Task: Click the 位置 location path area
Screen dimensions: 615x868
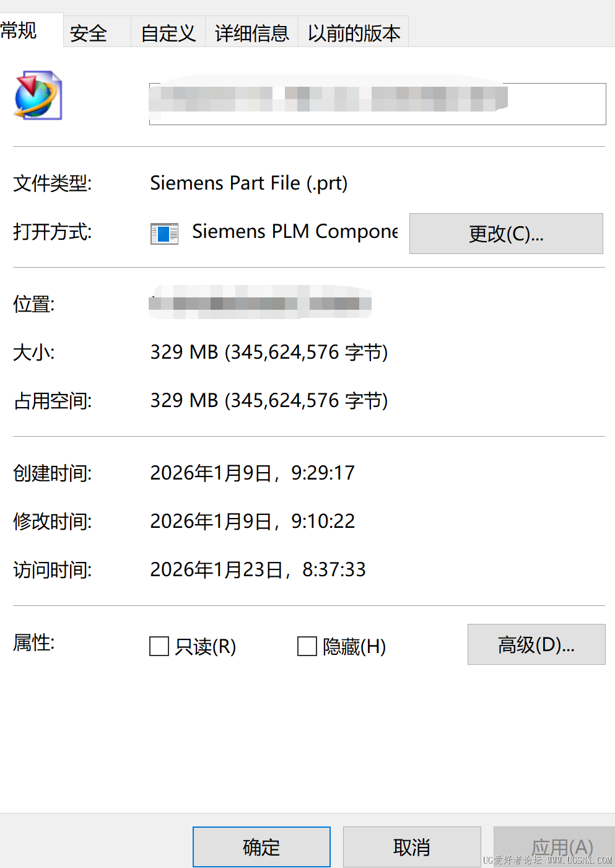Action: [x=259, y=304]
